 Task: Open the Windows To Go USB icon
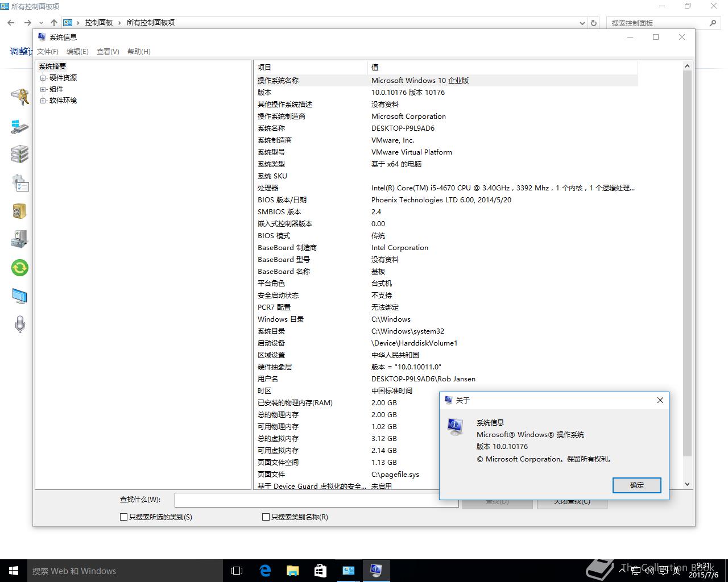(x=20, y=126)
